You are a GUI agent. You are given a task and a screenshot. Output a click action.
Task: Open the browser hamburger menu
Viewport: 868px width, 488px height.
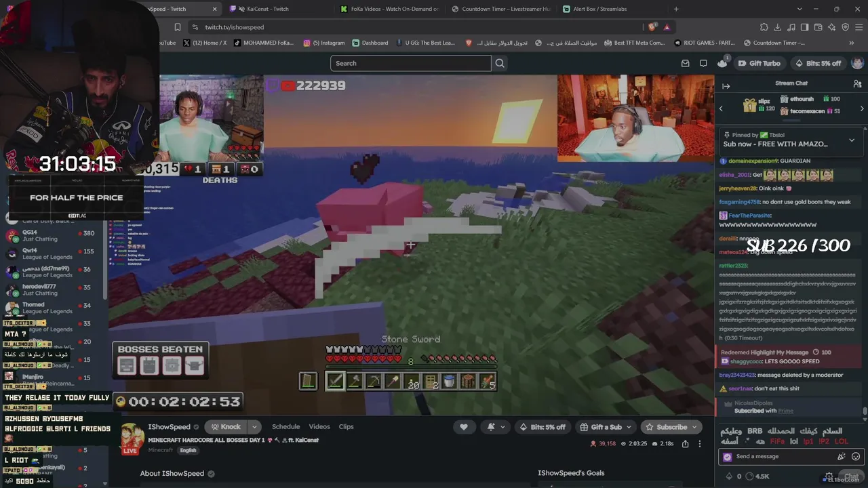[x=859, y=27]
